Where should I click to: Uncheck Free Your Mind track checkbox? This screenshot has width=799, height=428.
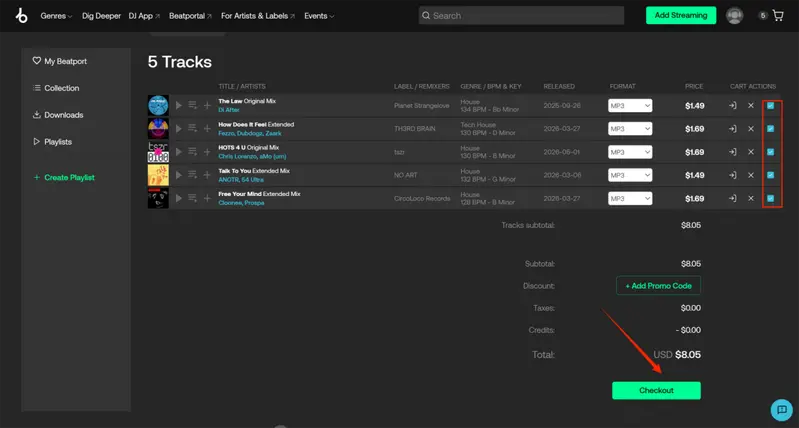[770, 198]
